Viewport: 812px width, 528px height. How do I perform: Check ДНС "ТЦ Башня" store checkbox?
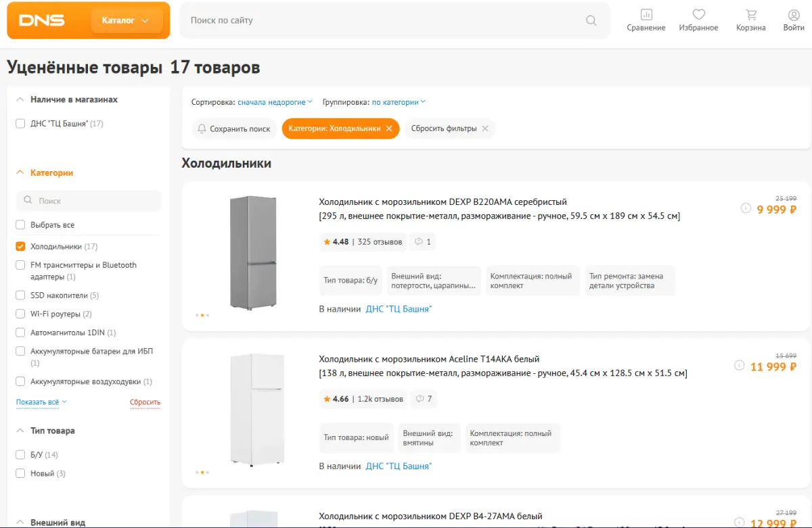tap(20, 124)
